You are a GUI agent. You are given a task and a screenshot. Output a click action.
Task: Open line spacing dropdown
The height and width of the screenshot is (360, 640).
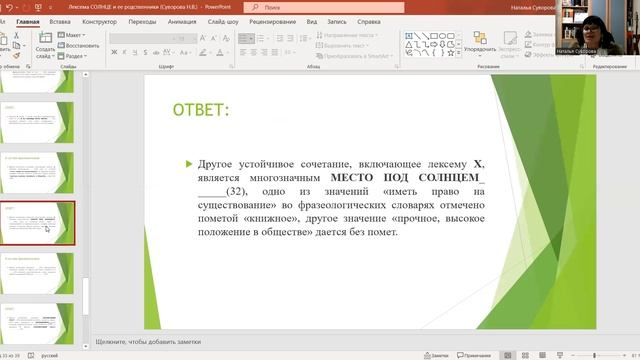[x=305, y=38]
